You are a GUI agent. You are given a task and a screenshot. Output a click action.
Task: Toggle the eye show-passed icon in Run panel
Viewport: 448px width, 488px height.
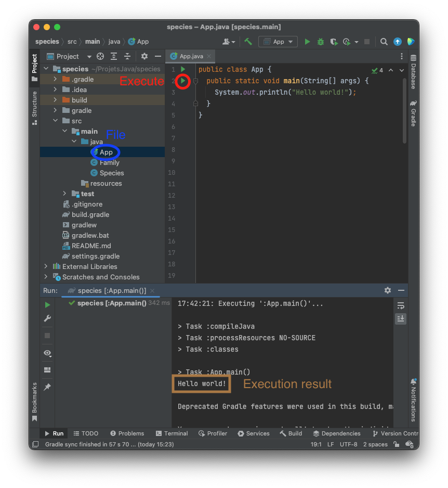[47, 353]
